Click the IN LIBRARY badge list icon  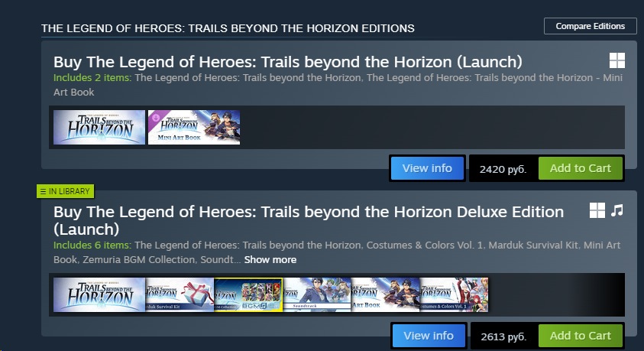[43, 191]
